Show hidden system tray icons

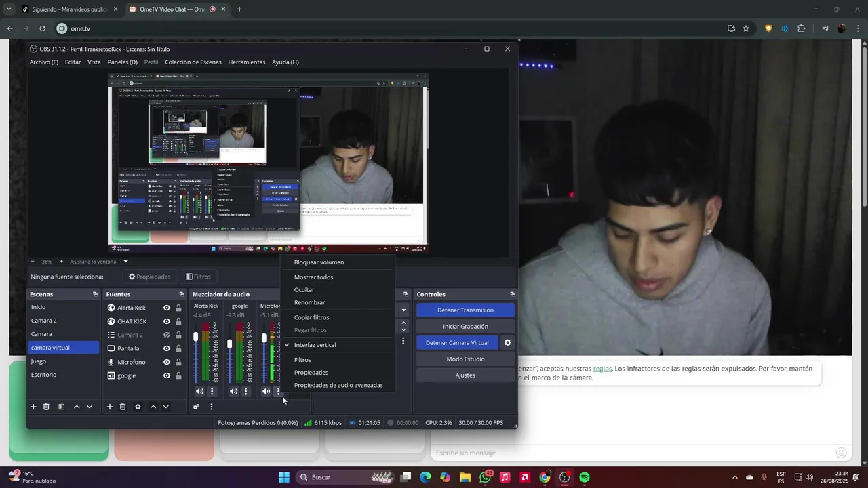pos(735,477)
